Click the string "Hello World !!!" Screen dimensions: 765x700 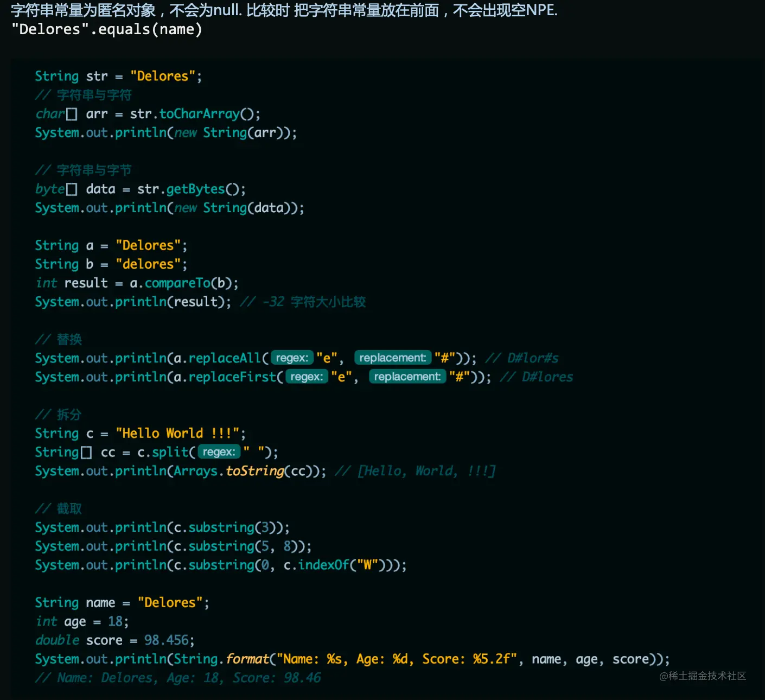point(177,433)
